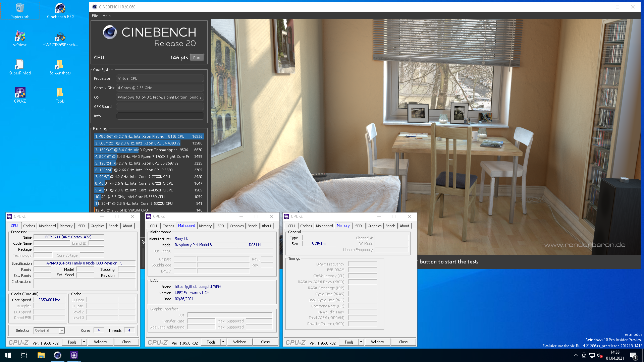The image size is (644, 362).
Task: Open the HWBOTx265Bench desktop shortcut
Action: pyautogui.click(x=60, y=39)
